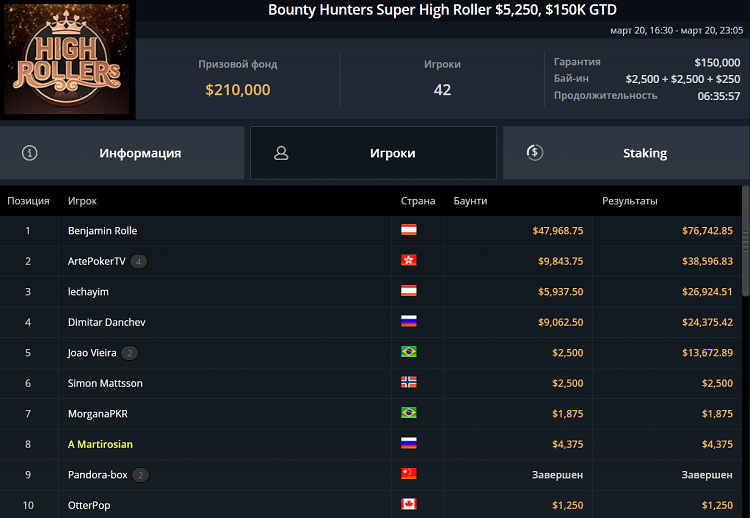Click the Norway flag in Simon Mattsson's row

(x=408, y=383)
